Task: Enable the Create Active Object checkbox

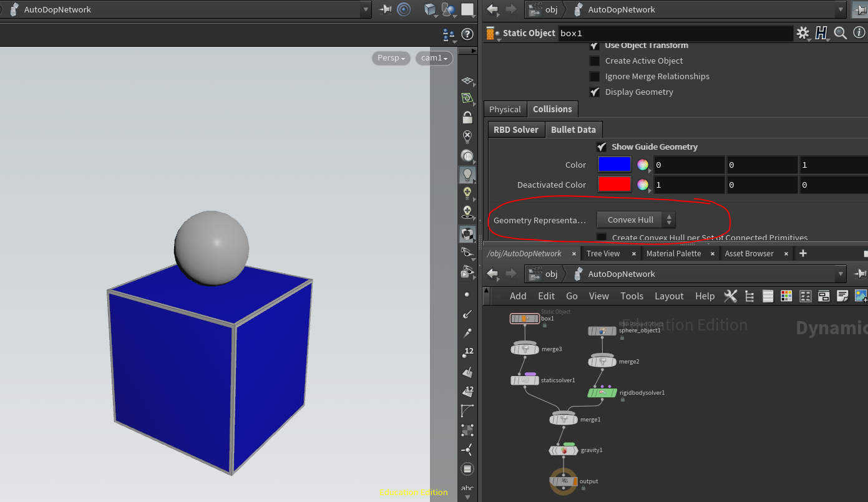Action: pos(595,61)
